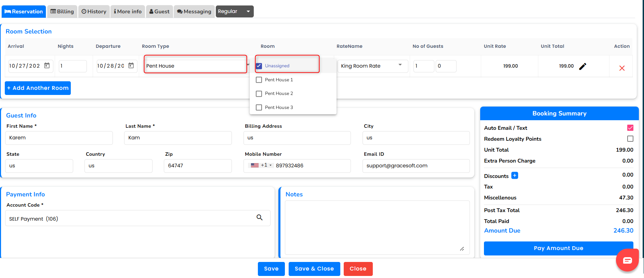Viewport: 644px width, 278px height.
Task: Open the arrival date calendar picker
Action: point(47,66)
